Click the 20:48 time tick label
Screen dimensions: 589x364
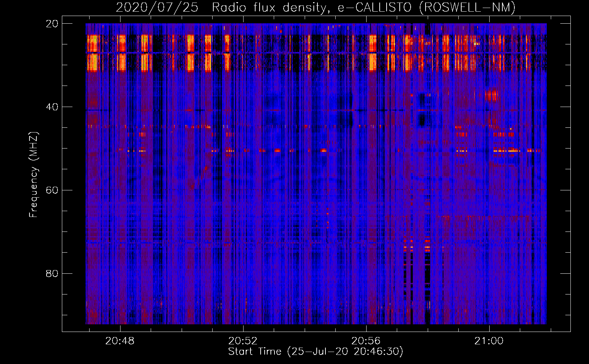pyautogui.click(x=120, y=341)
